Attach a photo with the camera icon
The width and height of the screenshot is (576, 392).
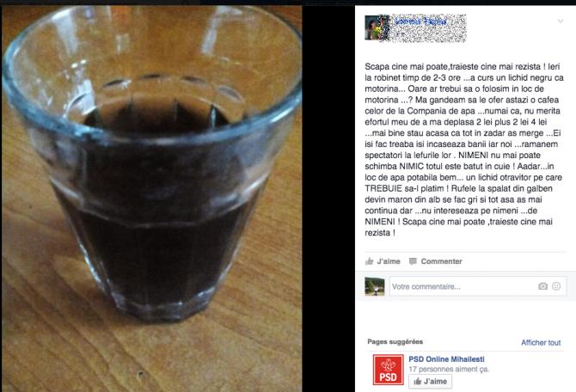point(542,286)
